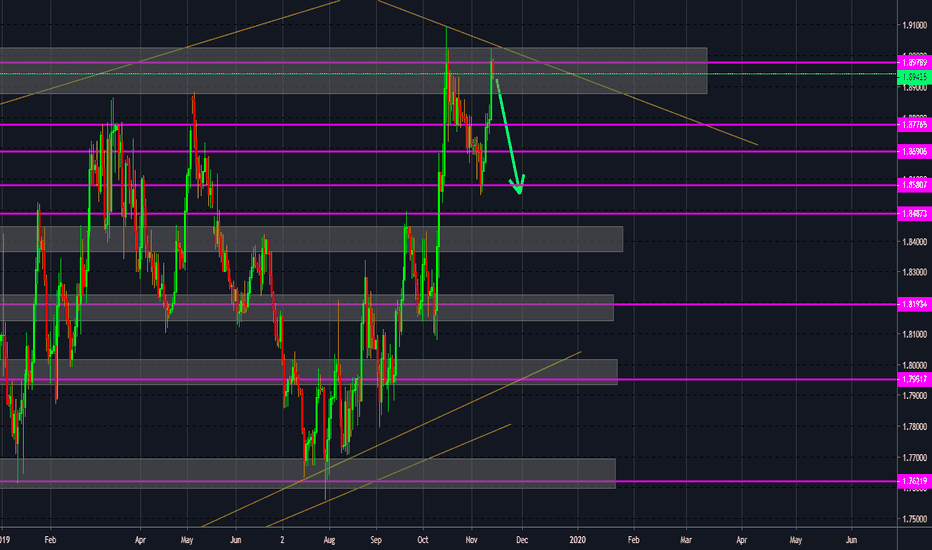This screenshot has height=550, width=932.
Task: Select the 2020 year marker on time axis
Action: (x=578, y=537)
